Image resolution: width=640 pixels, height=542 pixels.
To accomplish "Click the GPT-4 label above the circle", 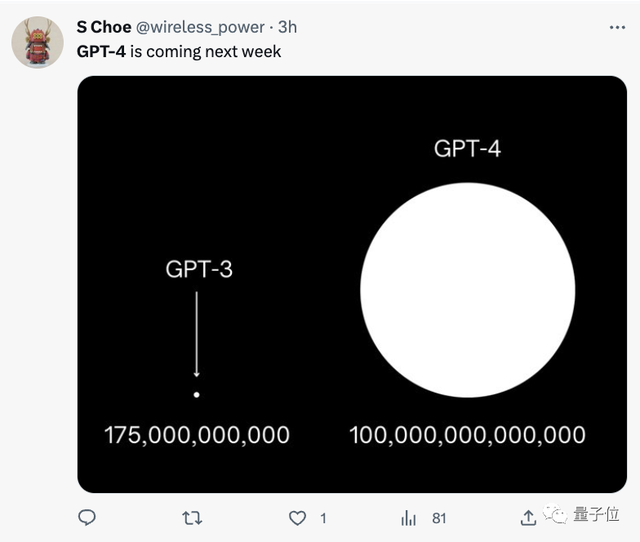I will tap(467, 149).
